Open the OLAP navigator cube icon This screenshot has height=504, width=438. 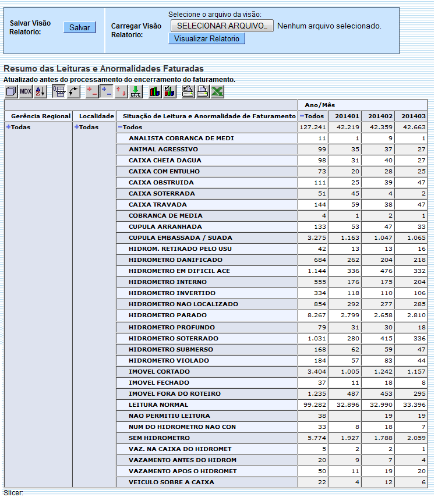click(x=11, y=91)
